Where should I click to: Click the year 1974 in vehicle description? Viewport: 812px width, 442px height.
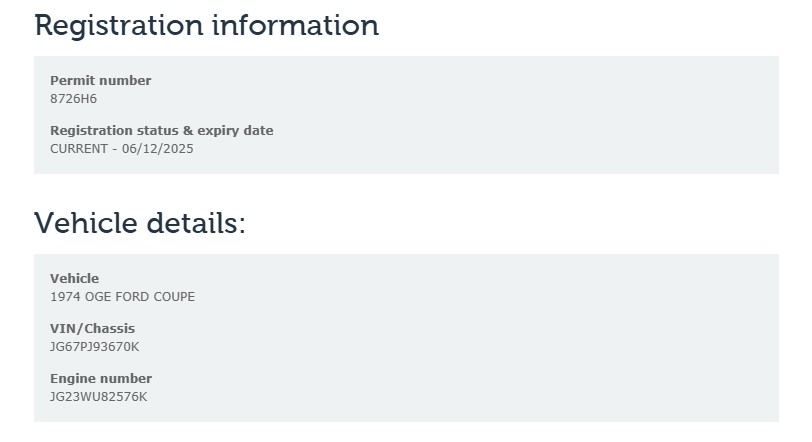tap(65, 296)
